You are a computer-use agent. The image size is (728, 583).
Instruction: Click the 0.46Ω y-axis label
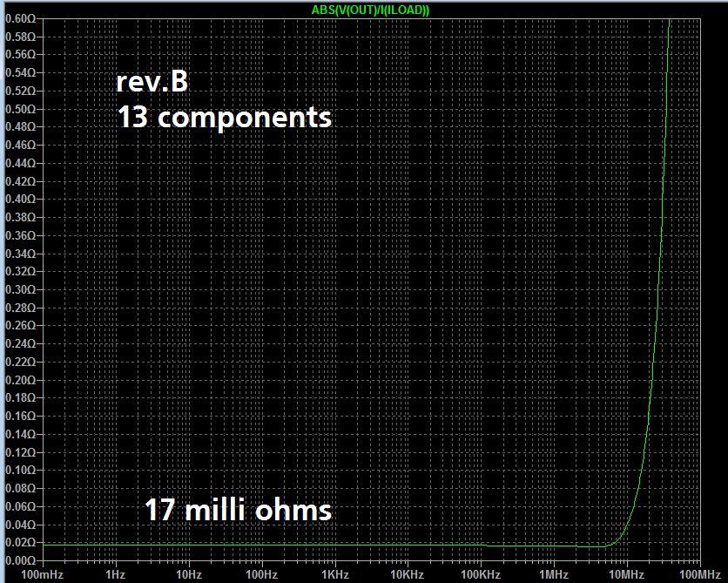(20, 145)
